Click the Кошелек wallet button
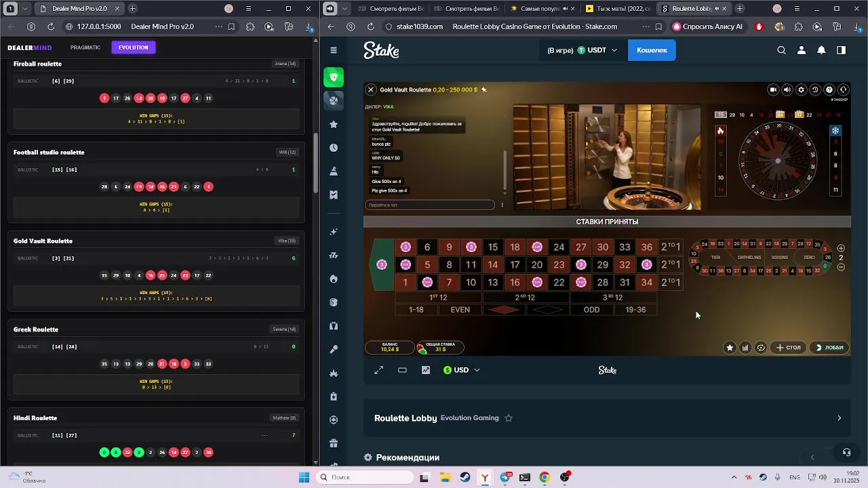Viewport: 868px width, 488px height. pos(652,50)
